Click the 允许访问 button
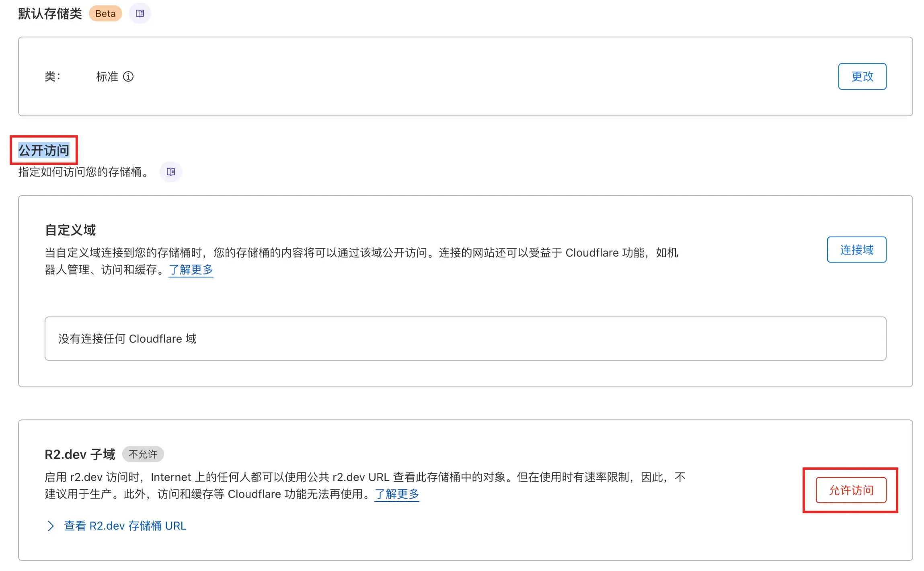The width and height of the screenshot is (924, 571). pos(851,490)
